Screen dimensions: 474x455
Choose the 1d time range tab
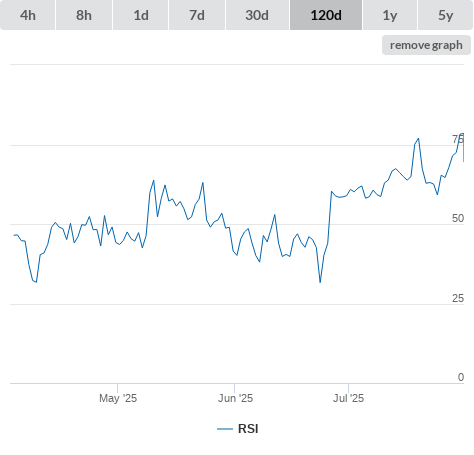(141, 15)
